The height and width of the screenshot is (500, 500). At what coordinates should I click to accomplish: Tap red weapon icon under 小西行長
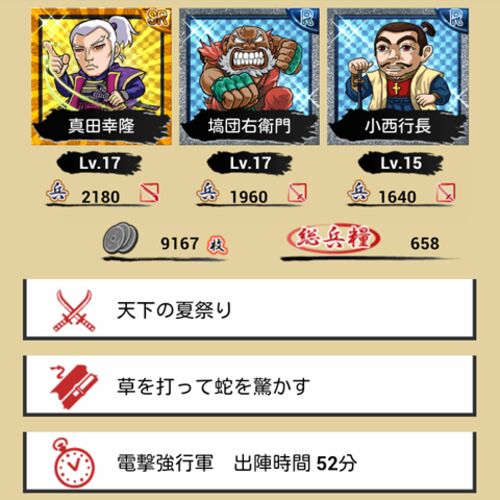(x=446, y=192)
